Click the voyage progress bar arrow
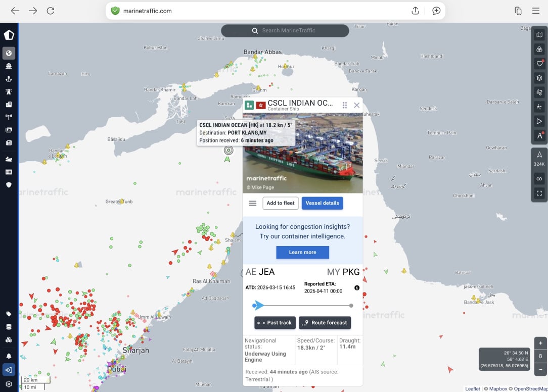Image resolution: width=548 pixels, height=392 pixels. pyautogui.click(x=258, y=305)
